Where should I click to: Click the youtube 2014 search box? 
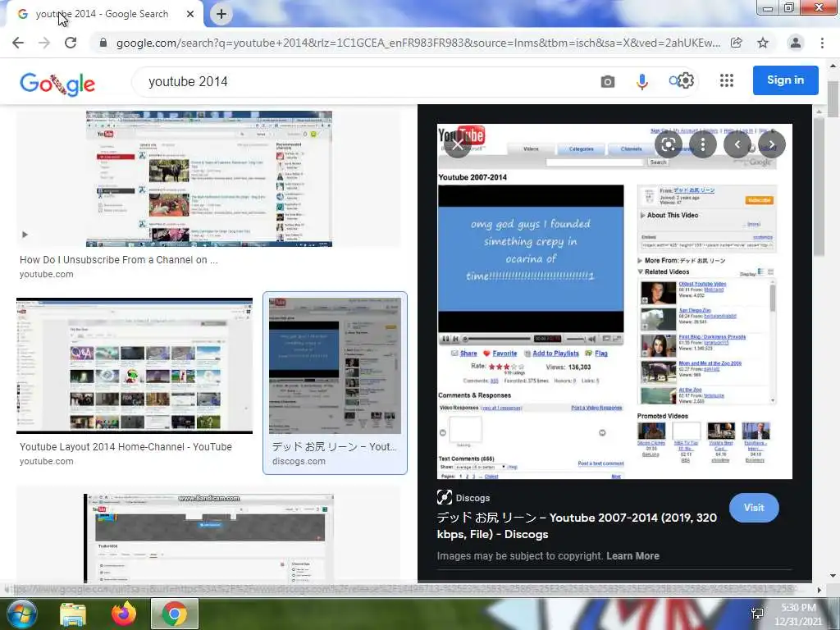tap(364, 81)
